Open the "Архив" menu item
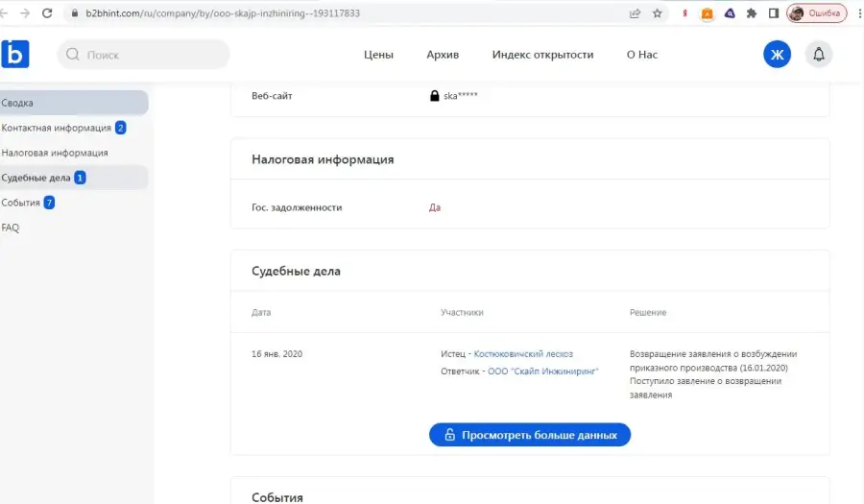This screenshot has width=864, height=504. (x=443, y=55)
